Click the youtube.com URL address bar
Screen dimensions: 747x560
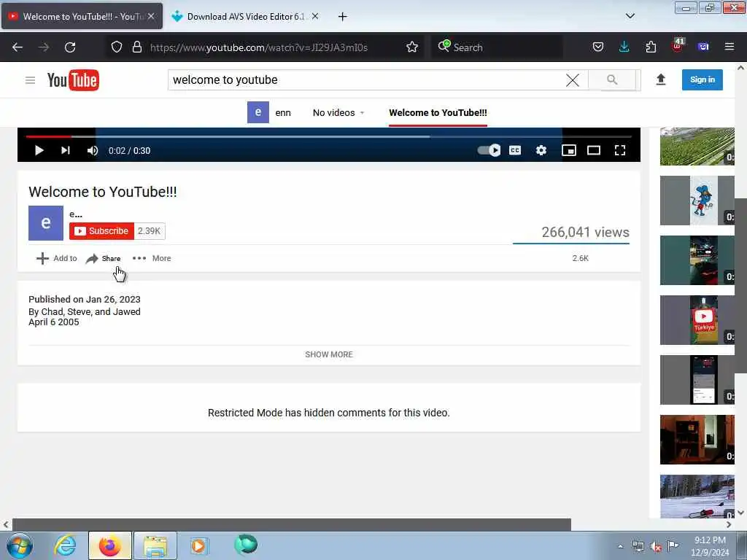[x=259, y=47]
